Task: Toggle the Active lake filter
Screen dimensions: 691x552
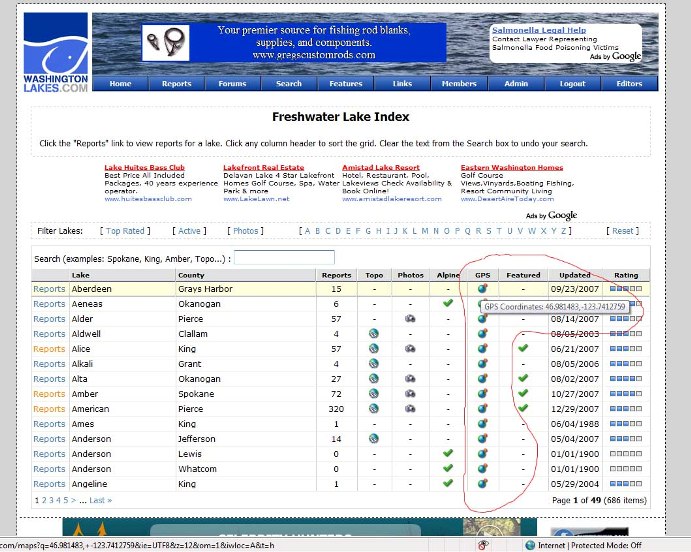Action: point(190,231)
